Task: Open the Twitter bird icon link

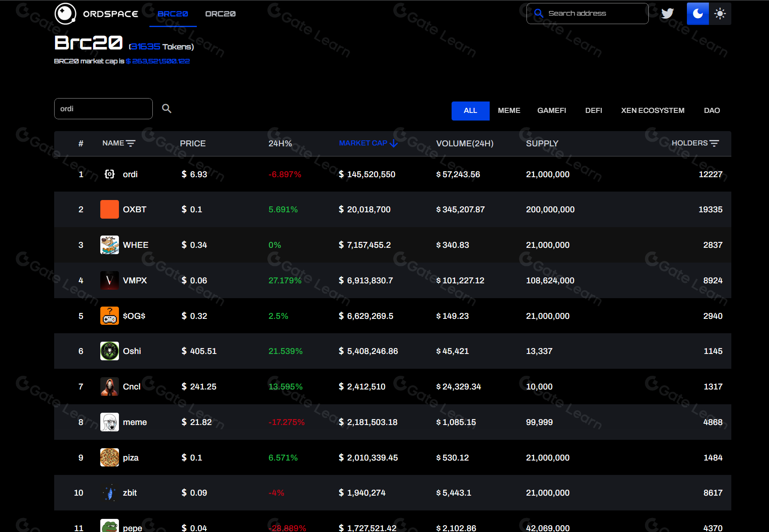Action: [x=667, y=14]
